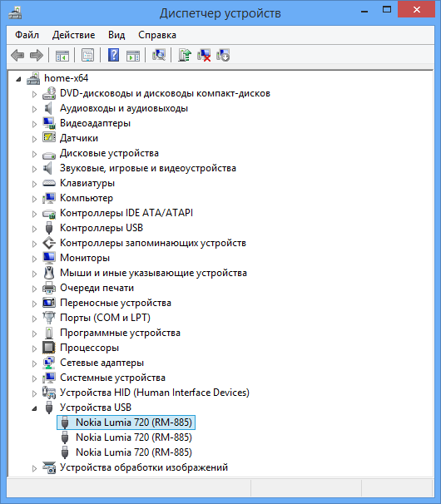441x504 pixels.
Task: Select Мыши и иные указывающие устройства label
Action: 153,273
